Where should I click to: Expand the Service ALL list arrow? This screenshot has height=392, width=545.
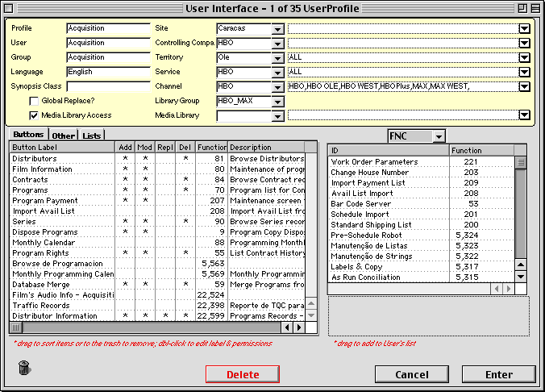click(x=525, y=73)
